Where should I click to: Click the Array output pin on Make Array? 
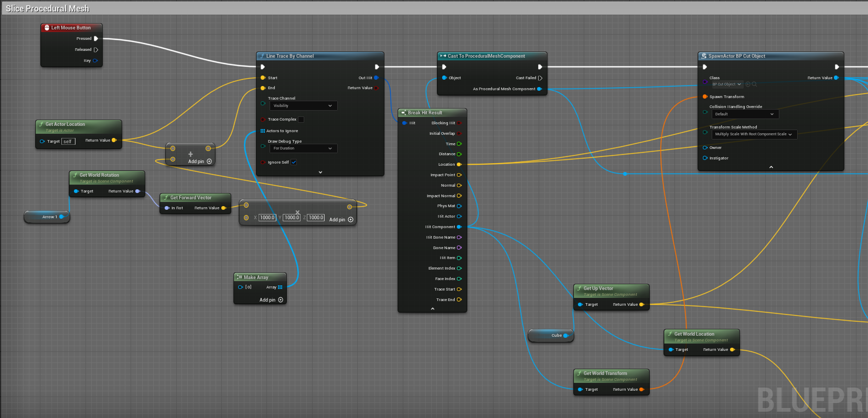[280, 287]
